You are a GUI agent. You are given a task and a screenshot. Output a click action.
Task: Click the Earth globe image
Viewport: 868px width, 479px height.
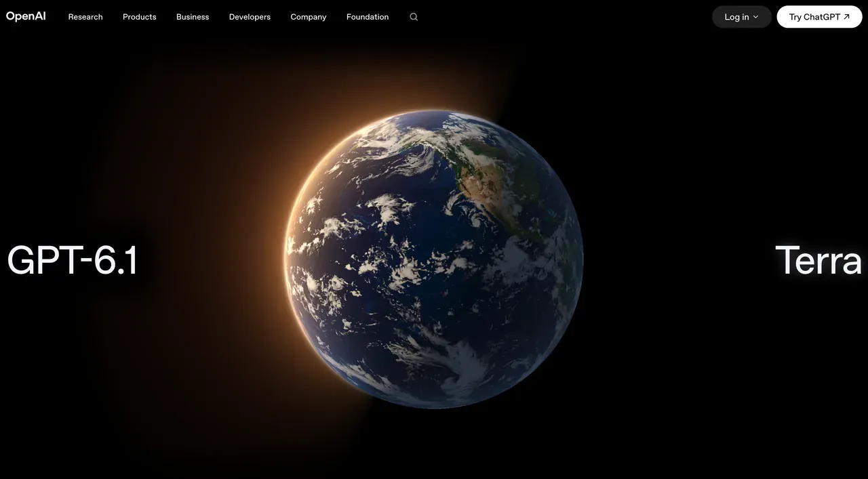434,259
